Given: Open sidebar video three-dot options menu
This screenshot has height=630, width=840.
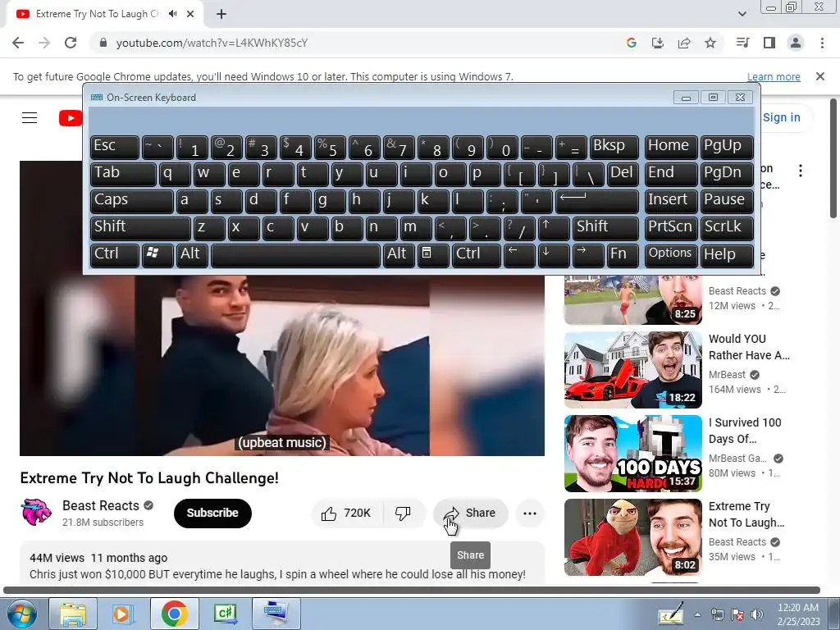Looking at the screenshot, I should (x=801, y=171).
